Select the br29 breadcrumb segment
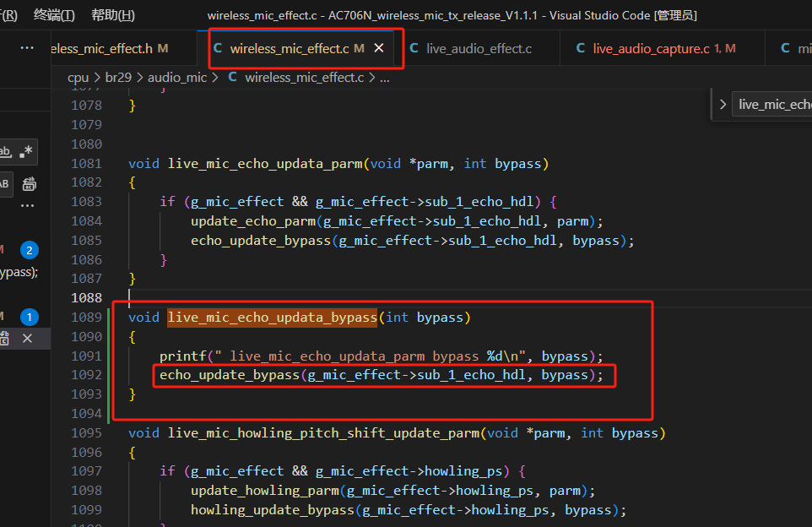 (x=118, y=78)
